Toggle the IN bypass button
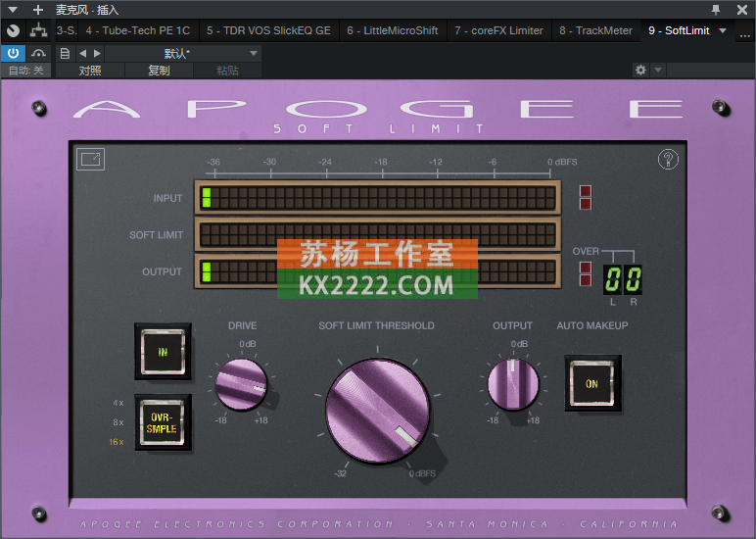The width and height of the screenshot is (756, 539). 163,352
